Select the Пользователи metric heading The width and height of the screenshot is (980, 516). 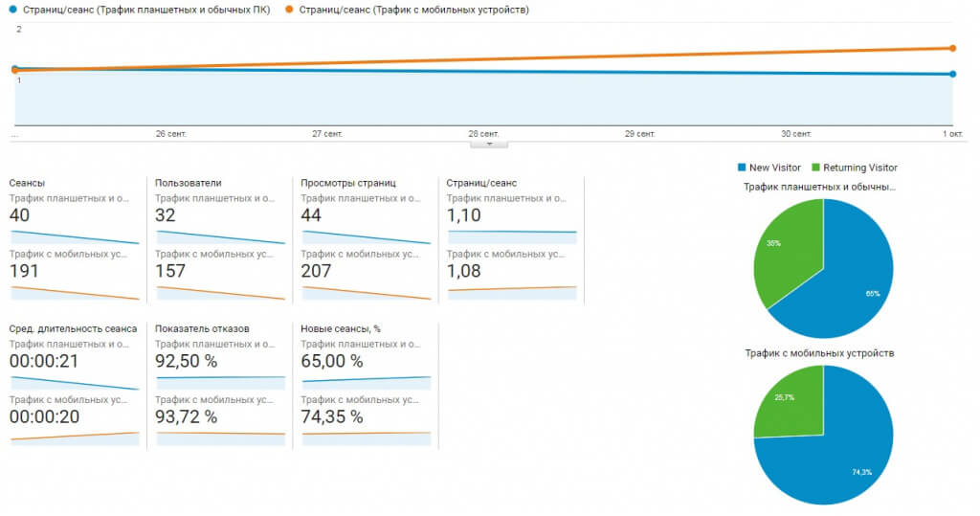[x=188, y=183]
